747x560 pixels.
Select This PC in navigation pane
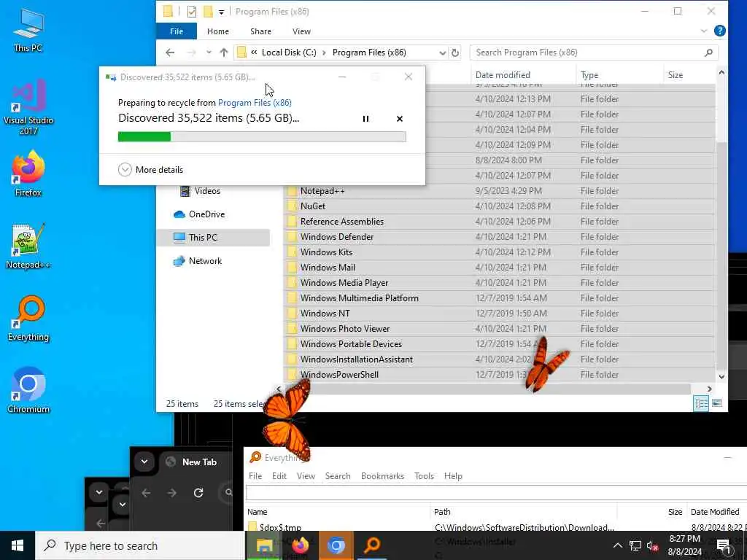213,237
